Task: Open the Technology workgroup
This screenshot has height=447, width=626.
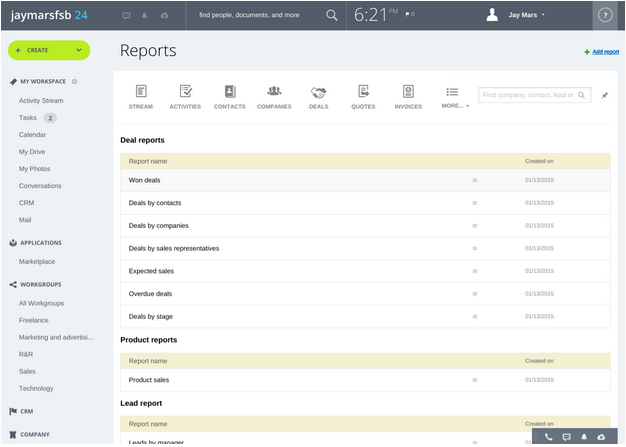Action: tap(36, 388)
